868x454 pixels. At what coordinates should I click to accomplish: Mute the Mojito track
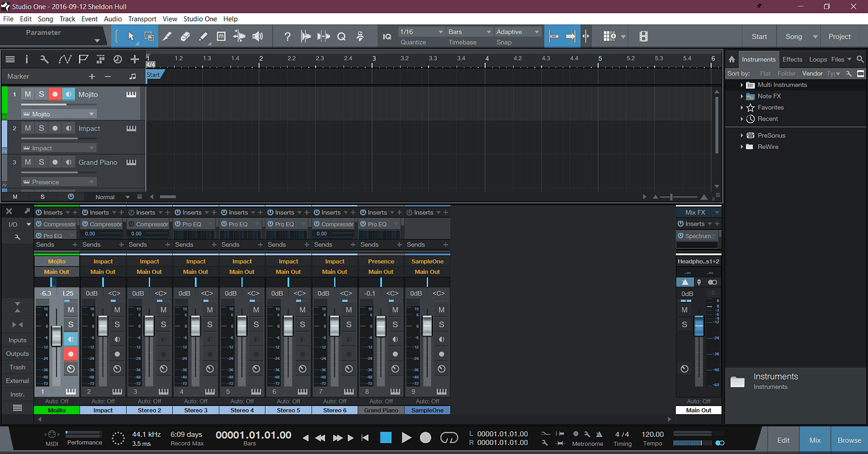(x=28, y=94)
